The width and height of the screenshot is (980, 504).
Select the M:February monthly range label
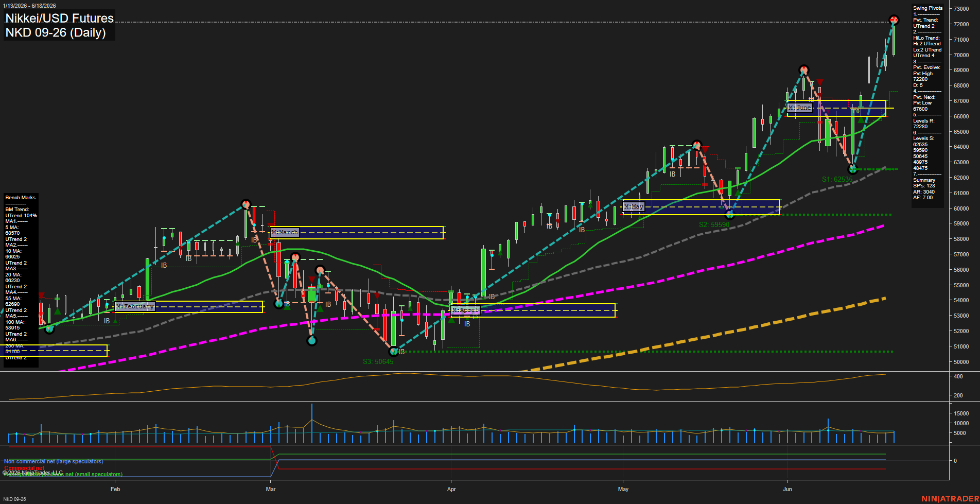point(135,306)
